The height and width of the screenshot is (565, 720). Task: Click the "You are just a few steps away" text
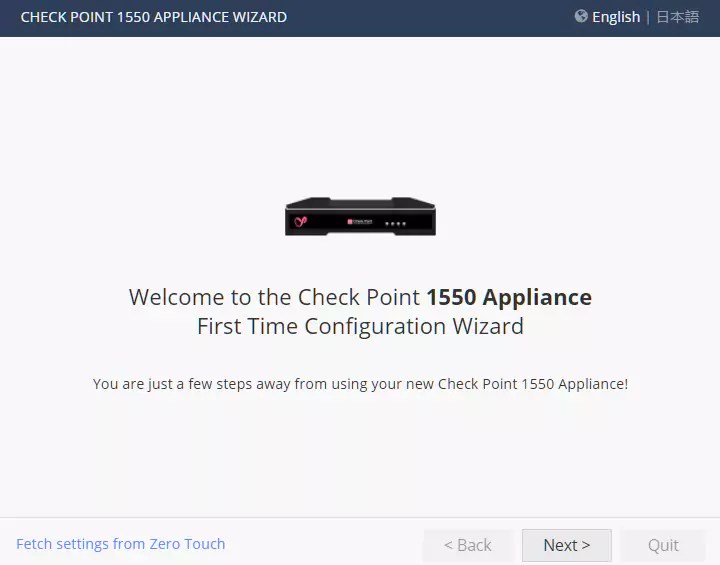point(360,384)
